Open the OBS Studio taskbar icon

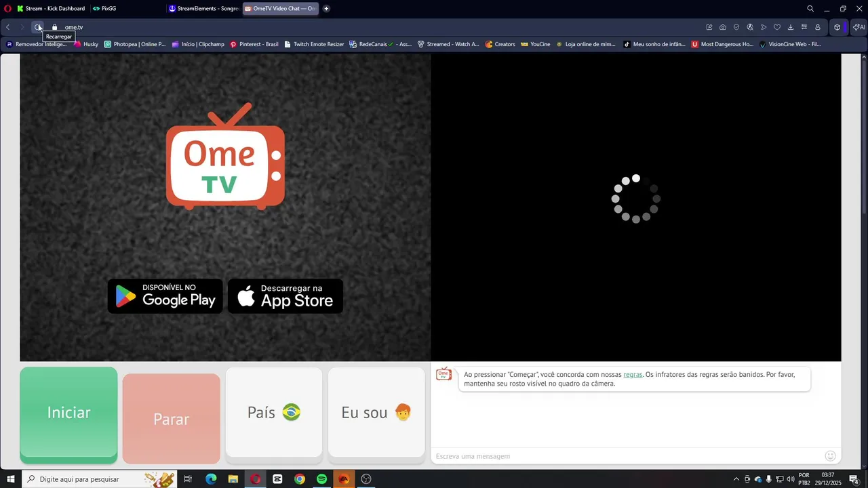point(366,479)
